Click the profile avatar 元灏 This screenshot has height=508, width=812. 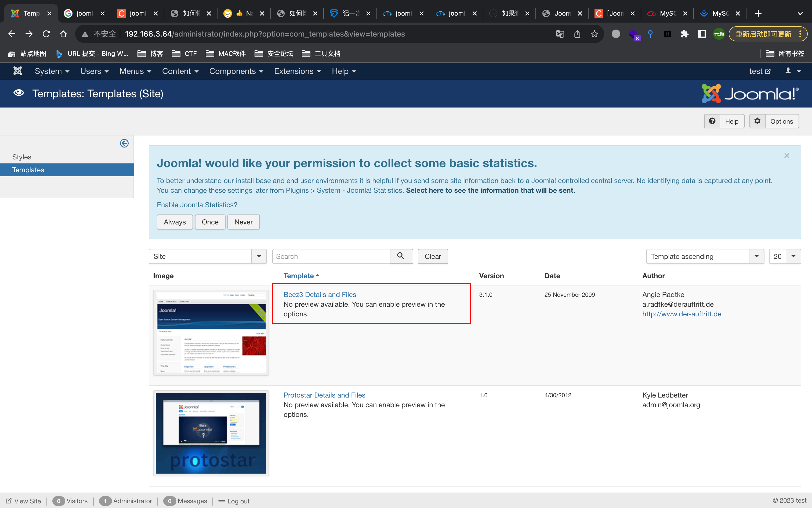[x=719, y=34]
